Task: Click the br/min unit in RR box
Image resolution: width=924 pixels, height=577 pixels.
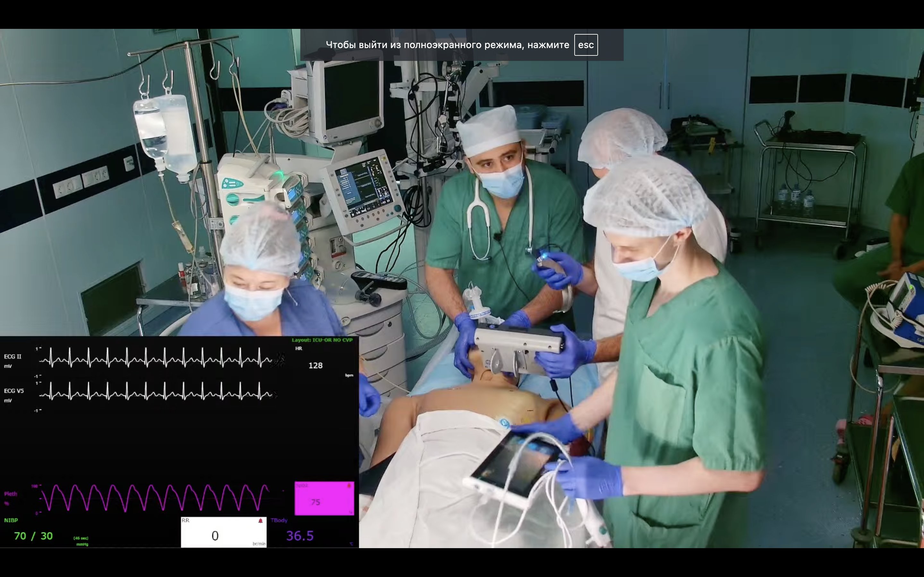Action: click(x=259, y=544)
